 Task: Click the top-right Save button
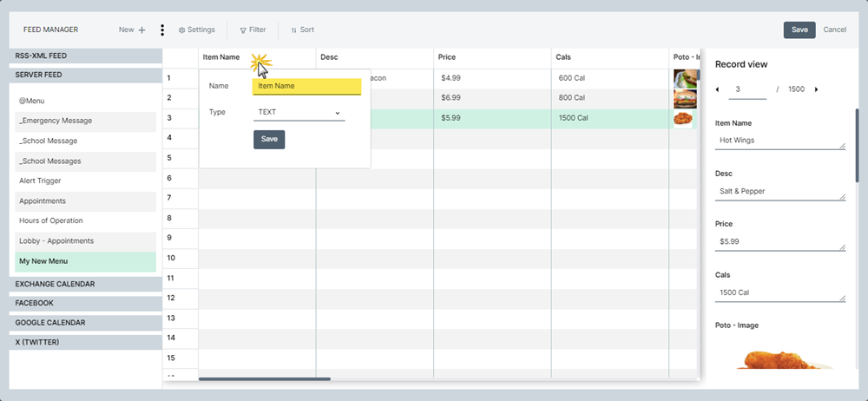[x=799, y=30]
